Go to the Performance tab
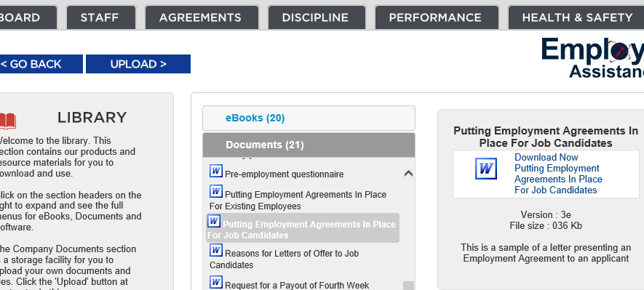The height and width of the screenshot is (290, 644). pyautogui.click(x=437, y=17)
